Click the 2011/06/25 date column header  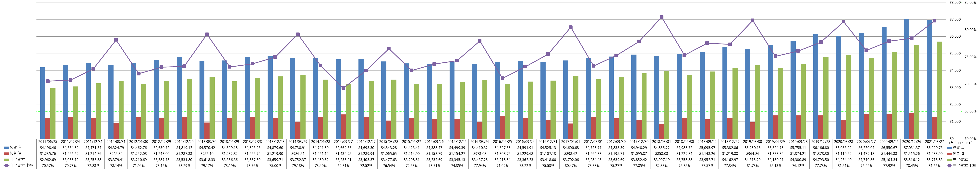(x=48, y=141)
